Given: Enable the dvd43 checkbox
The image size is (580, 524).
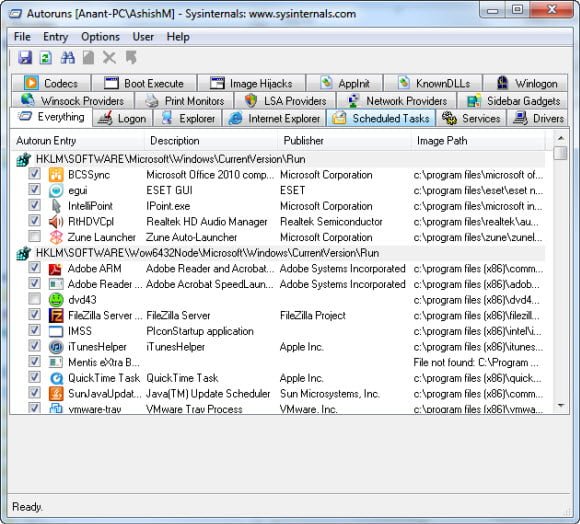Looking at the screenshot, I should (x=34, y=298).
